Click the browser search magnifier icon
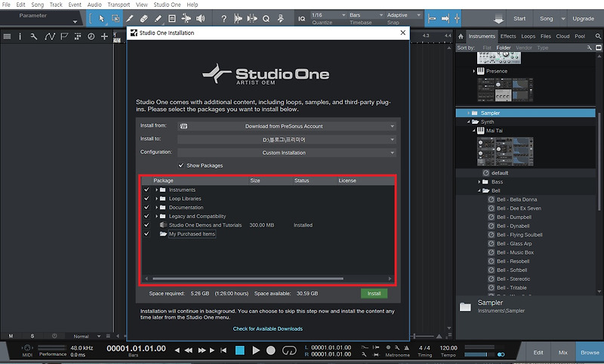 (x=598, y=36)
